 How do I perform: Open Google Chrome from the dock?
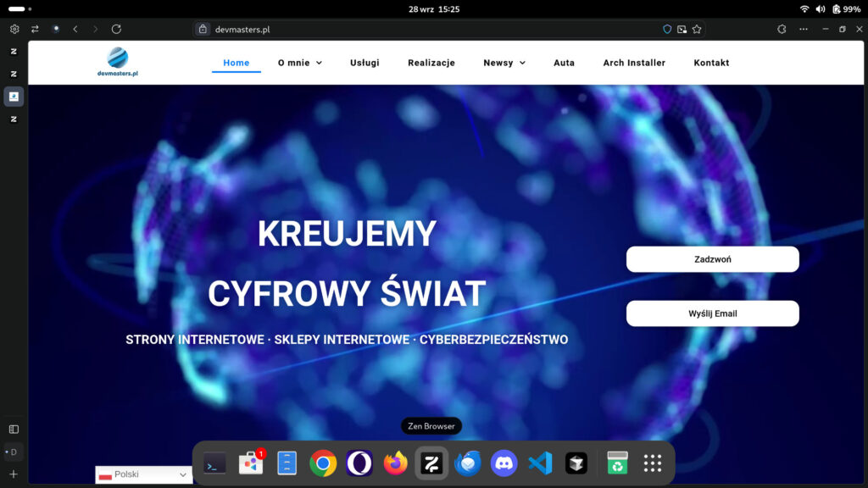[323, 463]
